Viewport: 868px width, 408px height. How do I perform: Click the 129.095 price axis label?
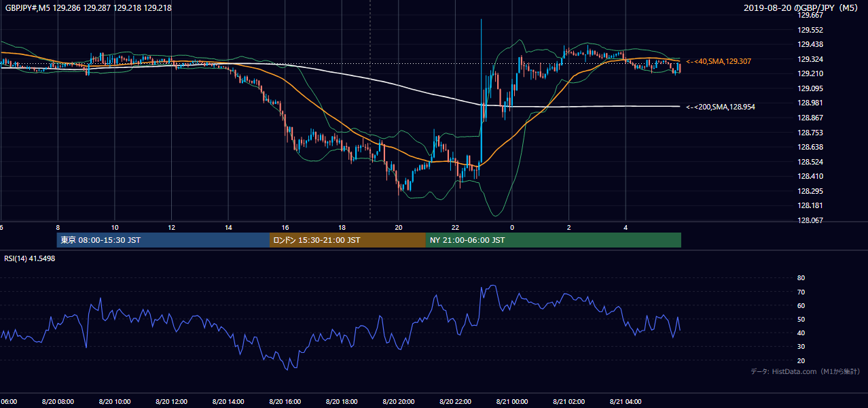pos(810,88)
